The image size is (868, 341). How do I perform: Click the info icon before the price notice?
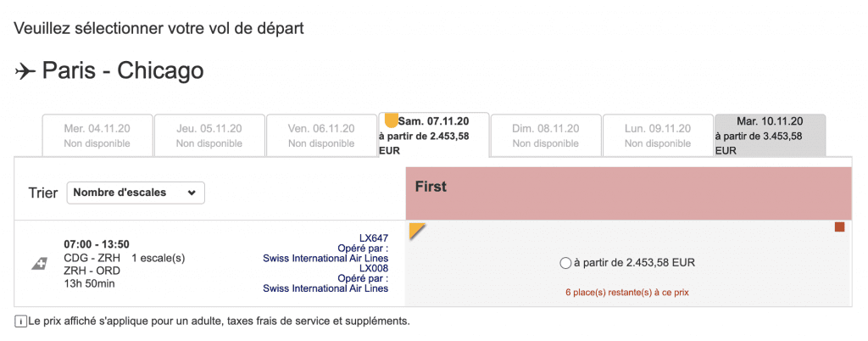(x=20, y=321)
